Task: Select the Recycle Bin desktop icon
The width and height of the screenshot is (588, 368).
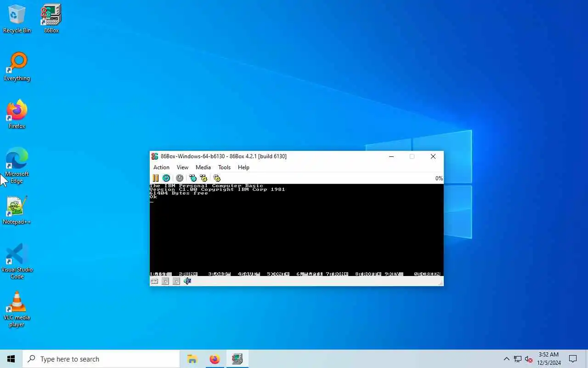Action: [x=17, y=19]
